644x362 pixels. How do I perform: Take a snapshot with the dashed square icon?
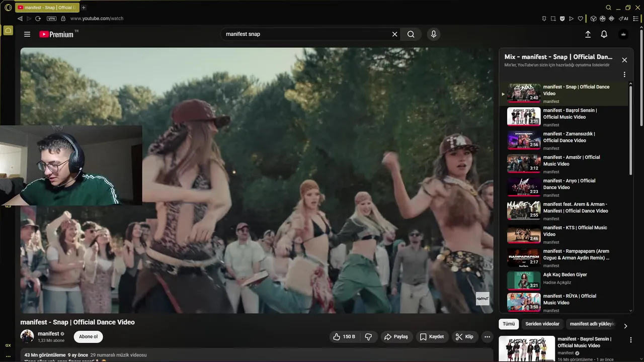pyautogui.click(x=553, y=19)
